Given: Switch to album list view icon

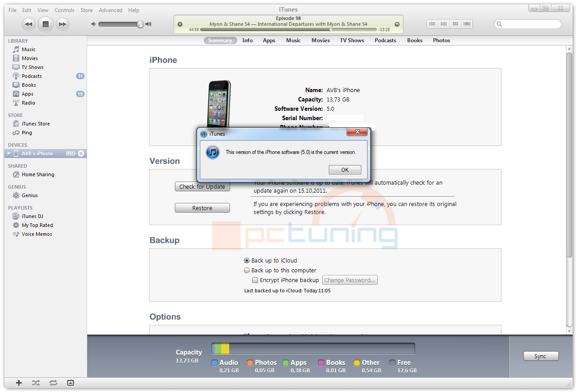Looking at the screenshot, I should point(444,24).
